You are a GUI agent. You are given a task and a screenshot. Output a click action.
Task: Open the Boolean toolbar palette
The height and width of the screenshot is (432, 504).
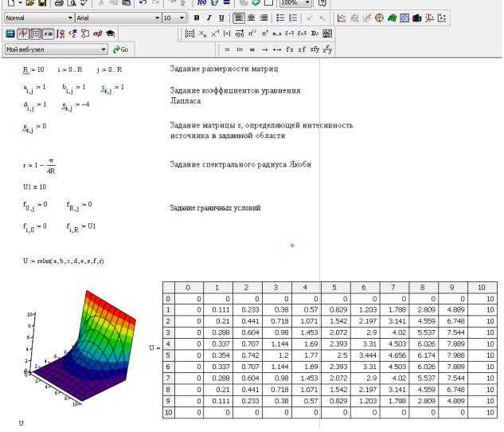click(73, 33)
